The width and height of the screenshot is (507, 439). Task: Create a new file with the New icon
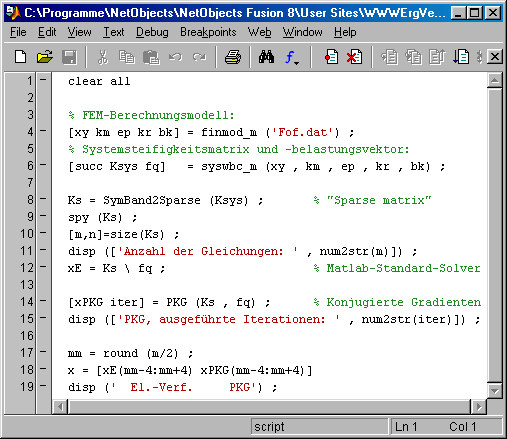(x=21, y=57)
